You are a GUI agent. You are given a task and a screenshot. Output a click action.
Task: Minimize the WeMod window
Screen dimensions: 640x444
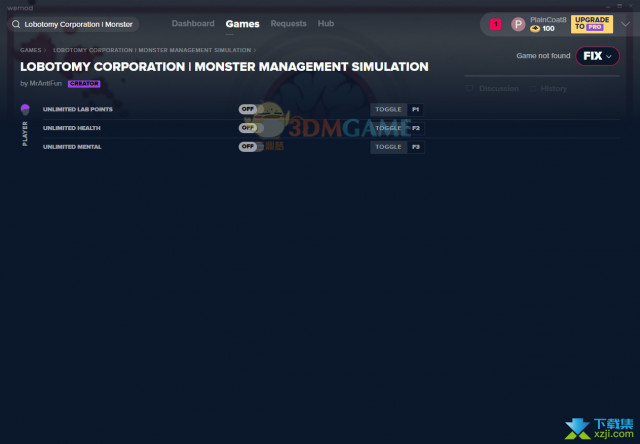(608, 7)
